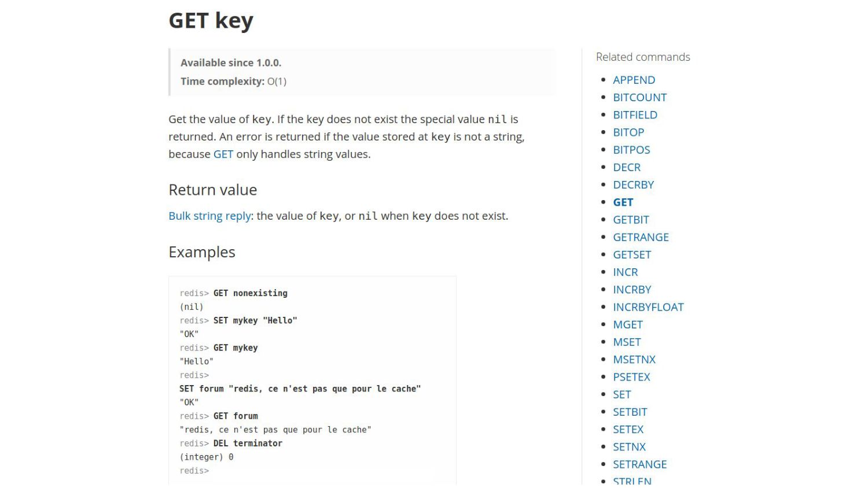The width and height of the screenshot is (868, 488).
Task: Open the MGET command link
Action: [628, 324]
